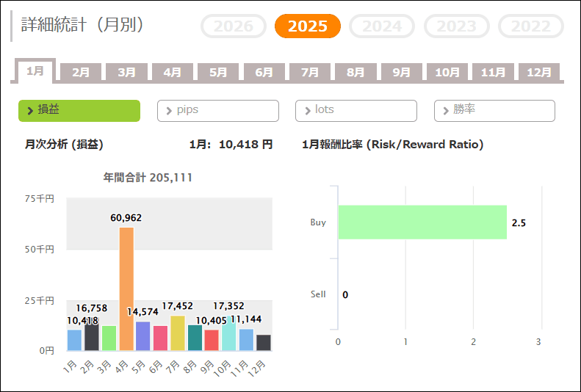Expand the 勝率 metric option
581x392 pixels.
(494, 110)
